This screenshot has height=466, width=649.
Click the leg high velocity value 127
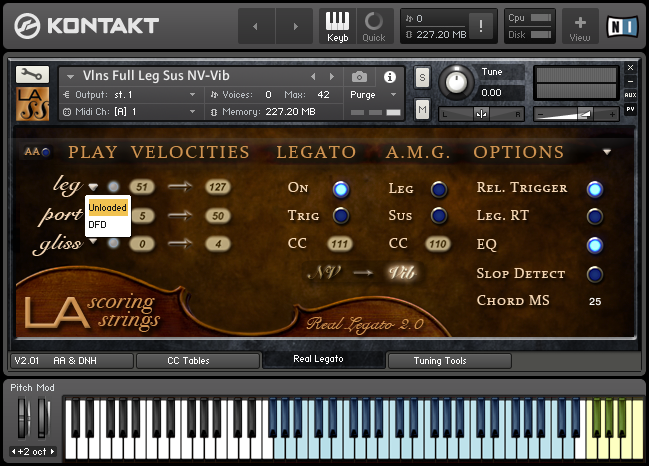point(218,187)
